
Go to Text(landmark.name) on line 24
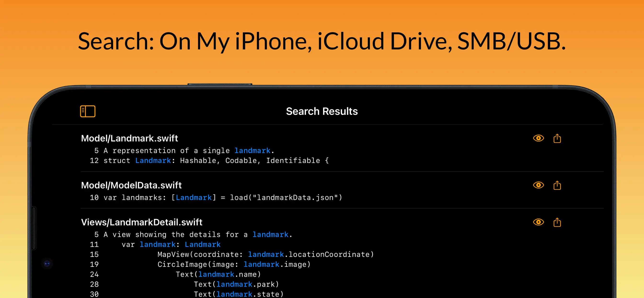pos(218,274)
